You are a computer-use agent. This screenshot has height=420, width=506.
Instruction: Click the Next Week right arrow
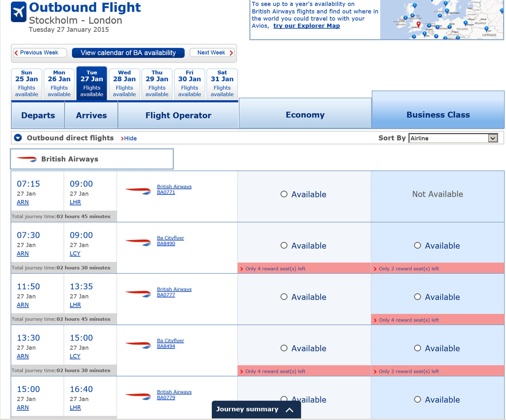[231, 53]
